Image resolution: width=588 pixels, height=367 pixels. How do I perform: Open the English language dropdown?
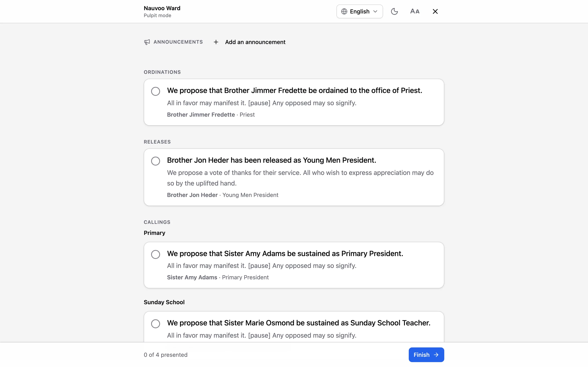click(x=360, y=11)
